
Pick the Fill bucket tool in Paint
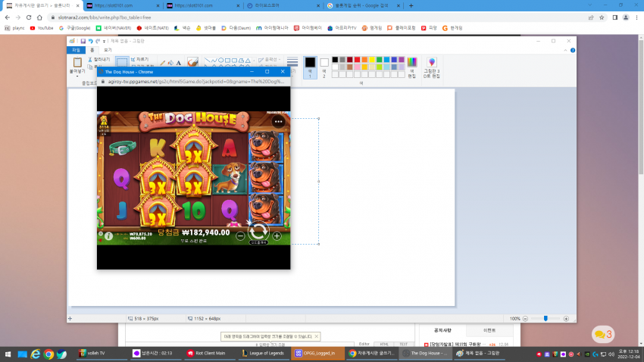click(x=170, y=63)
